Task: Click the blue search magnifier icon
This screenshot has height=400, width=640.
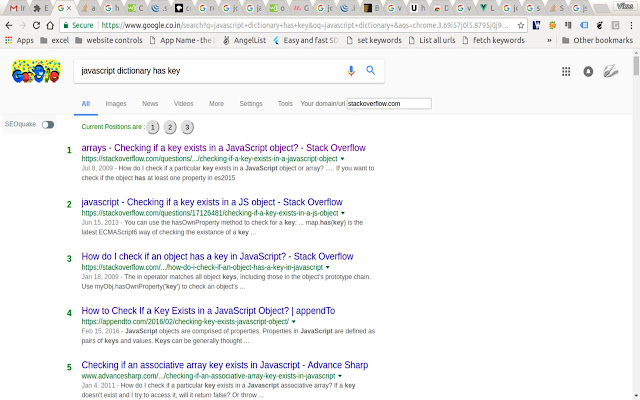Action: pyautogui.click(x=371, y=70)
